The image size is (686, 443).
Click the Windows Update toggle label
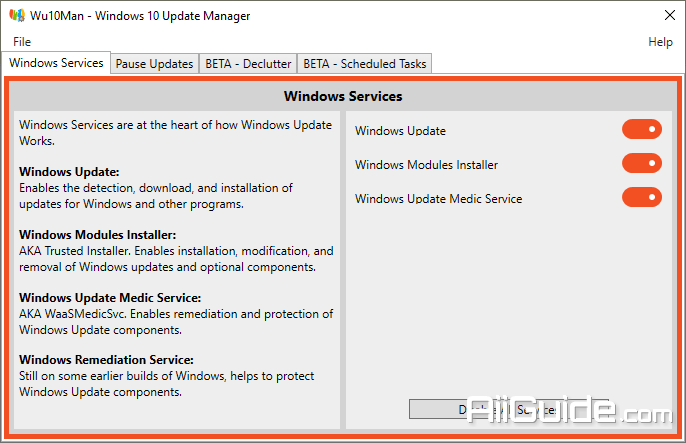tap(400, 131)
